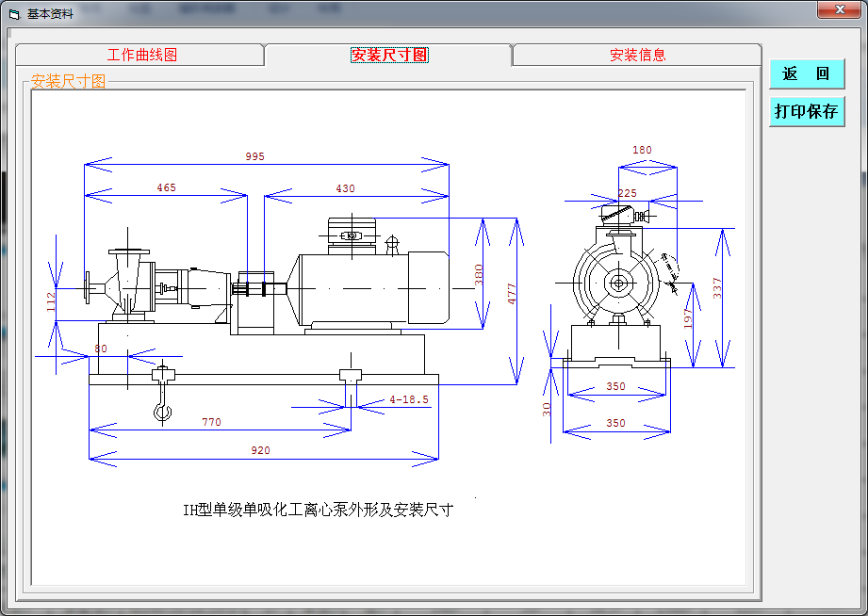
Task: Click the 180 dimension label
Action: pos(642,150)
